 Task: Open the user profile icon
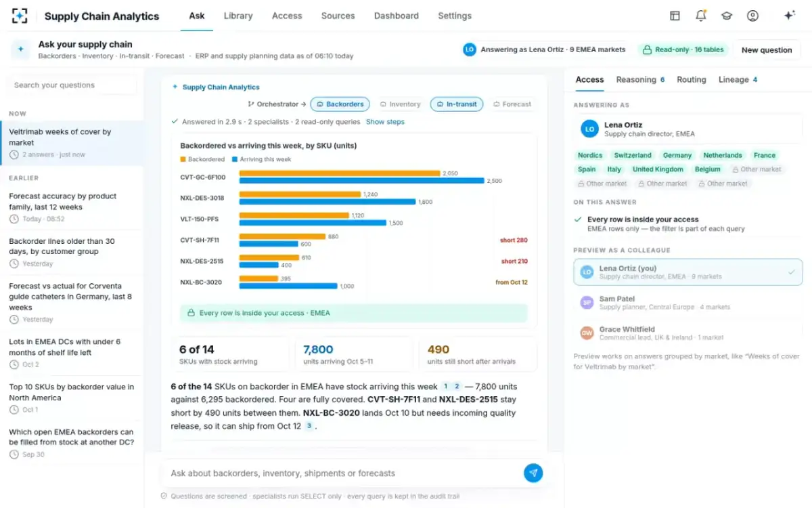[x=752, y=16]
